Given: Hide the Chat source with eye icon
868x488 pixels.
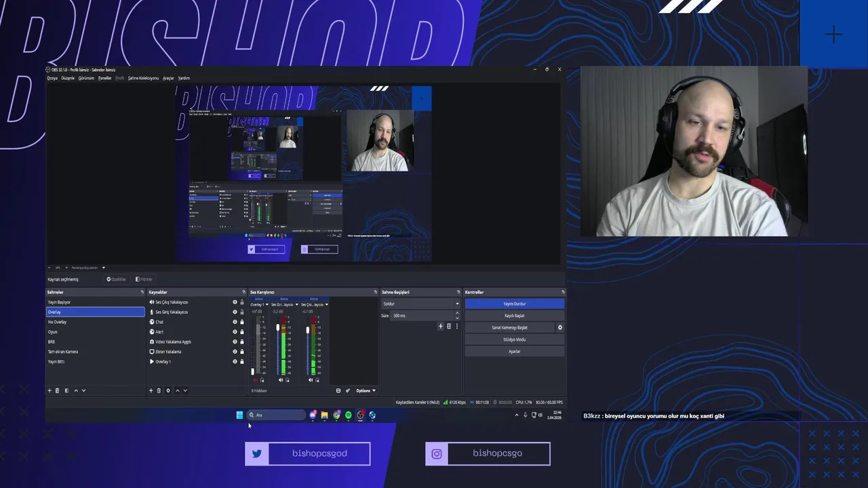Looking at the screenshot, I should point(235,322).
